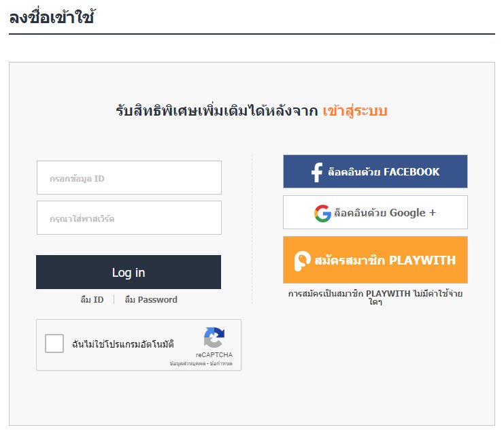Image resolution: width=504 pixels, height=436 pixels.
Task: Click the reCAPTCHA arrows logo
Action: (214, 338)
